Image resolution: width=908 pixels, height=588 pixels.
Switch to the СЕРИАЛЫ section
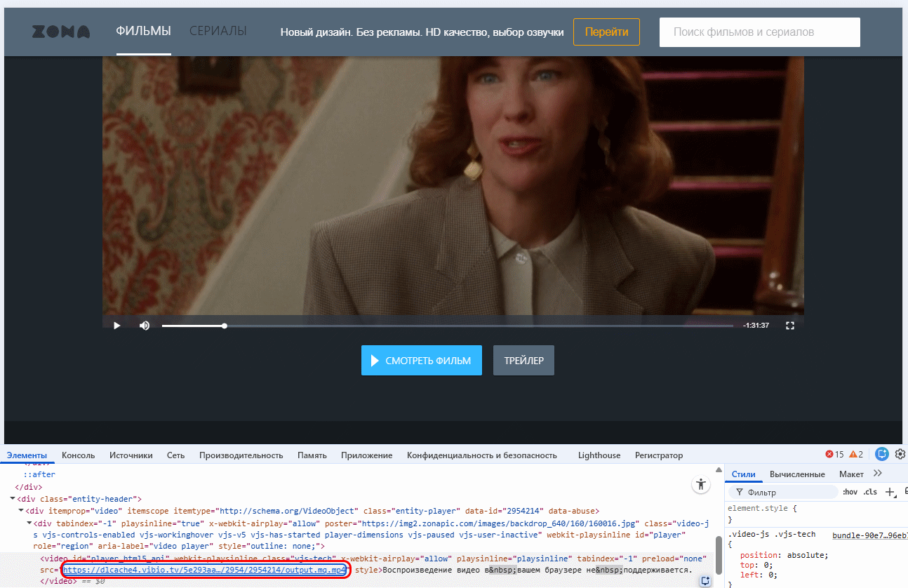(218, 31)
